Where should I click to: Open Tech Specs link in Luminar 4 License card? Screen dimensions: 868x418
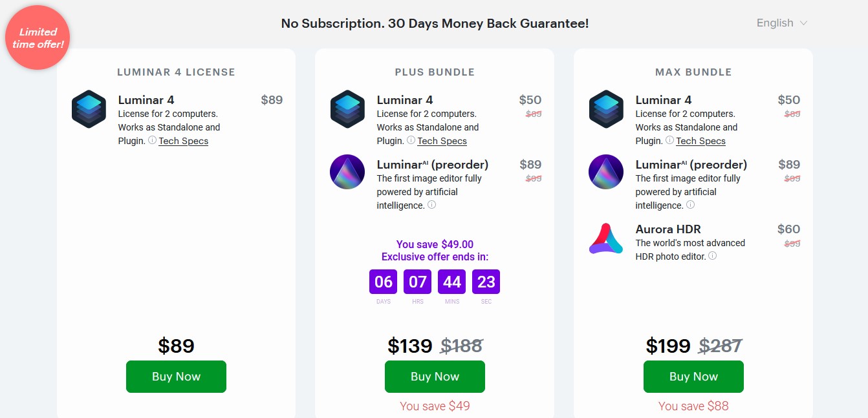184,141
